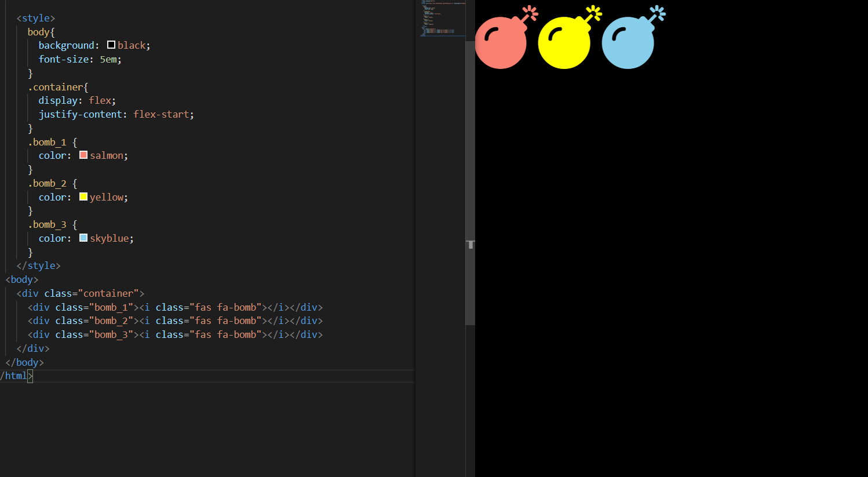Image resolution: width=868 pixels, height=477 pixels.
Task: Click the closing </style> tag
Action: [x=39, y=265]
